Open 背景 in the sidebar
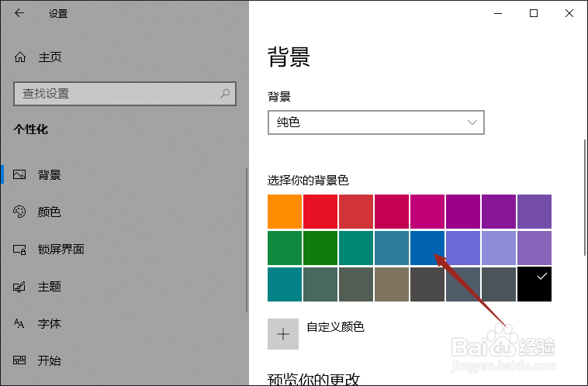The height and width of the screenshot is (386, 588). (49, 174)
